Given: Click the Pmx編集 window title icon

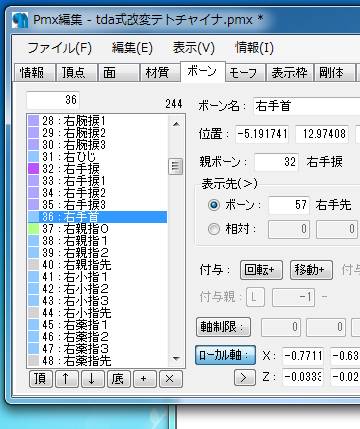Looking at the screenshot, I should [x=20, y=20].
